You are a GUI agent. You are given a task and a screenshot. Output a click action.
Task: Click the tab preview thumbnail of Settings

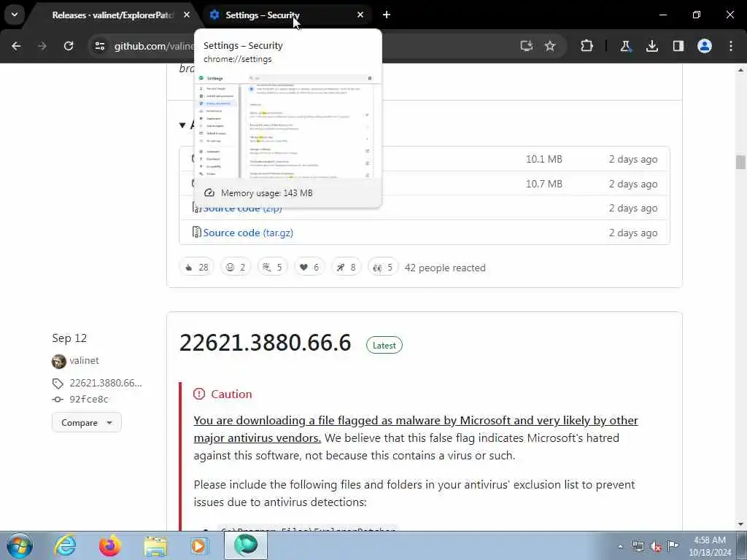tap(287, 125)
